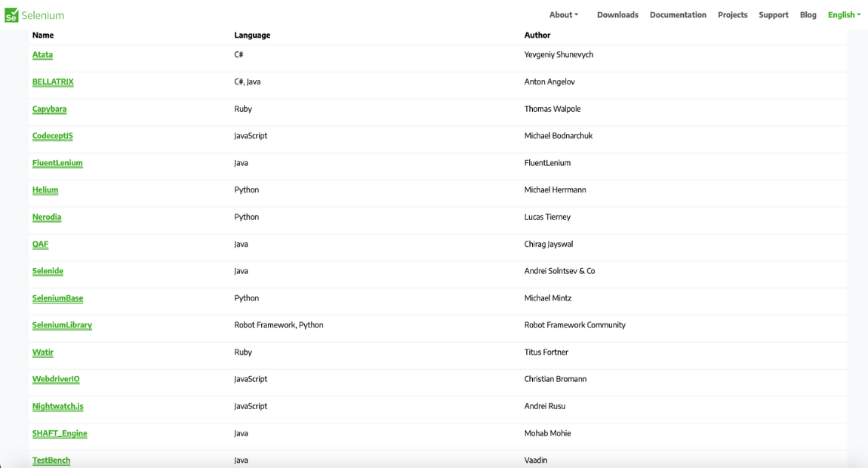The width and height of the screenshot is (868, 468).
Task: Follow the SHAFT_Engine link
Action: (x=60, y=433)
